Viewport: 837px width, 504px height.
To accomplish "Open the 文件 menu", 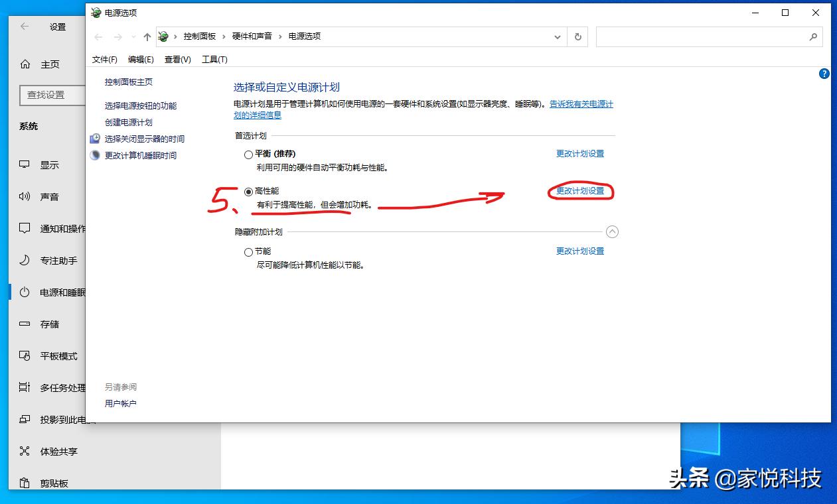I will point(104,59).
